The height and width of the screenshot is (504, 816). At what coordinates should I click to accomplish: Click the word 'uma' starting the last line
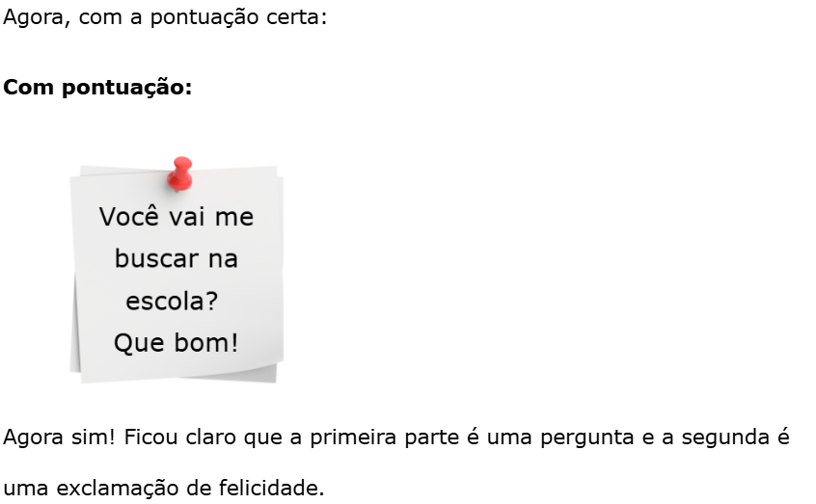pyautogui.click(x=26, y=490)
